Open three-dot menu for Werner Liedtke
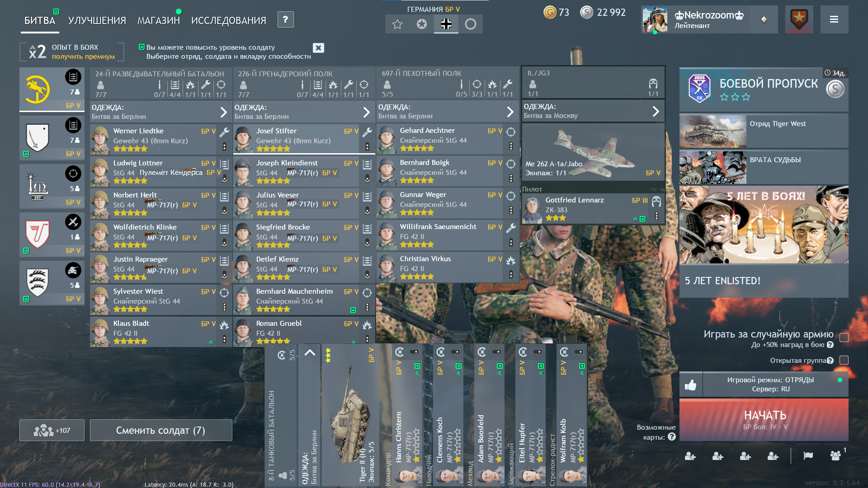Image resolution: width=868 pixels, height=488 pixels. point(224,147)
